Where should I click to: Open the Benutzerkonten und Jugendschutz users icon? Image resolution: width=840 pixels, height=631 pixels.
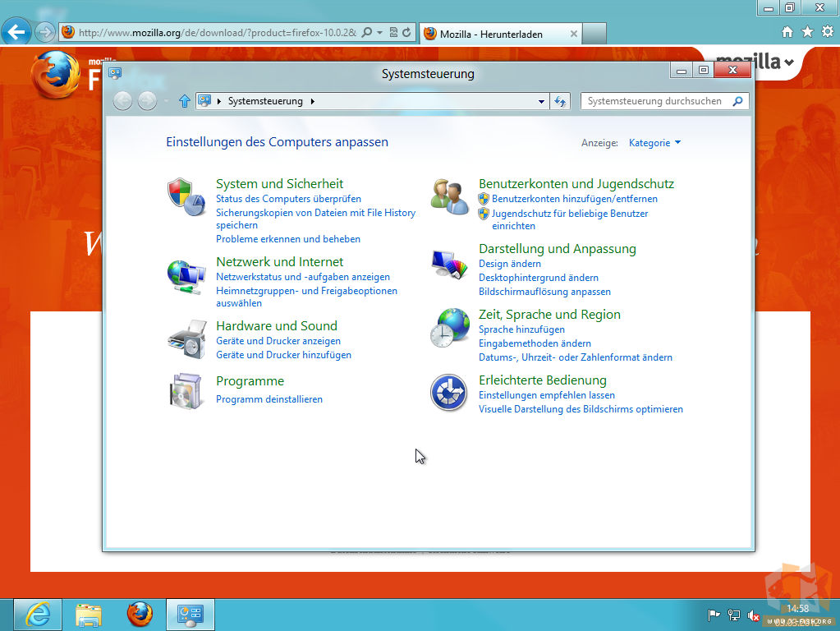pos(449,196)
